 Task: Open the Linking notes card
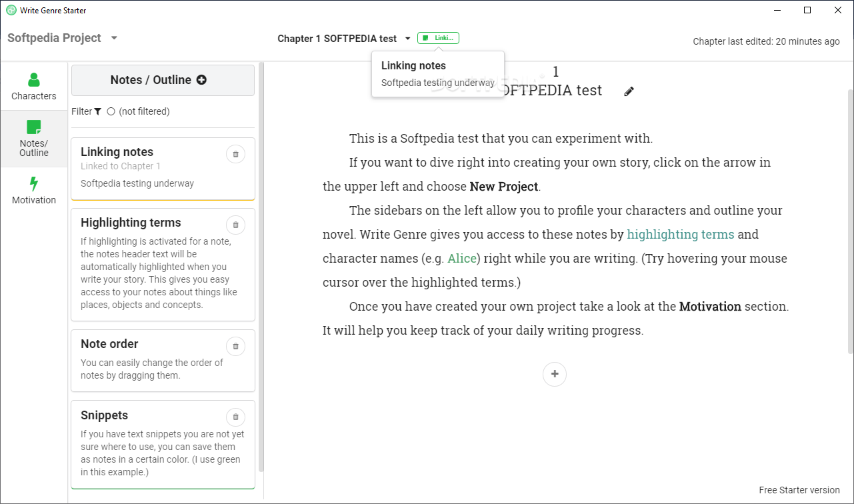[x=163, y=169]
